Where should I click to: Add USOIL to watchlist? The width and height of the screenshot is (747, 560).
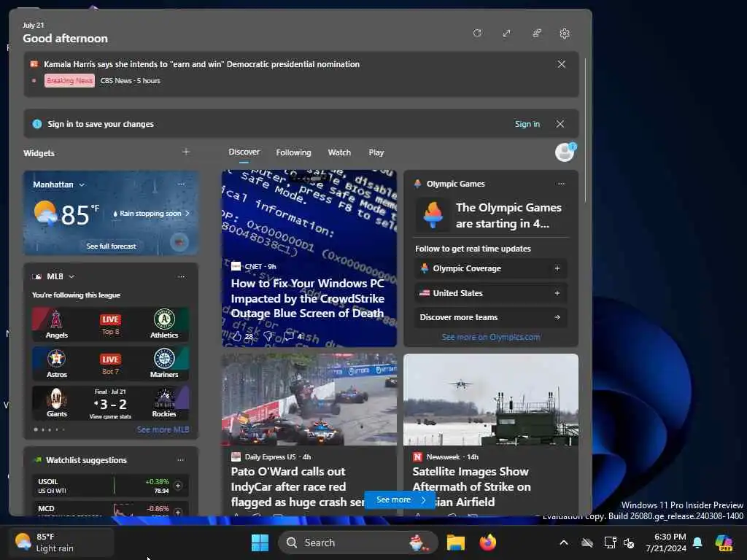pos(178,485)
